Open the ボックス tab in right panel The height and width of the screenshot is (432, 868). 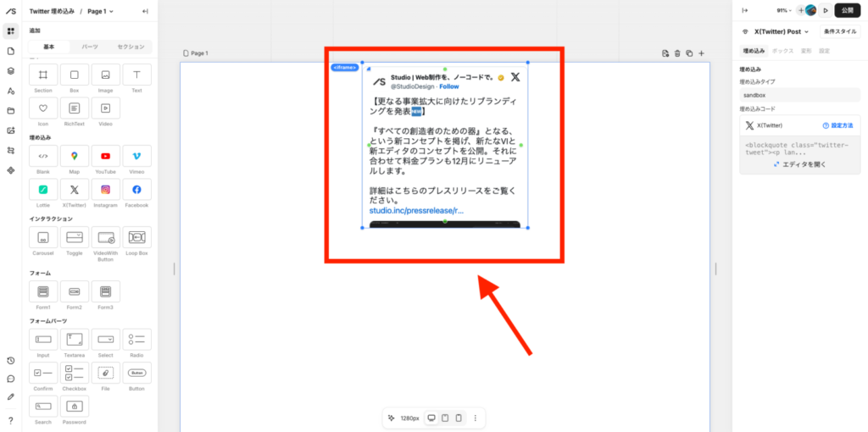782,51
